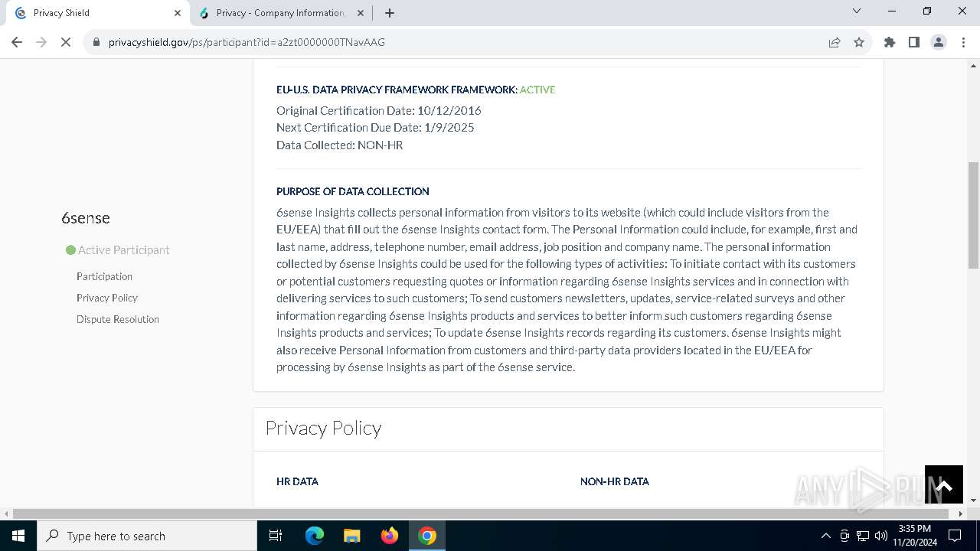
Task: Click the forward navigation arrow
Action: pyautogui.click(x=41, y=42)
